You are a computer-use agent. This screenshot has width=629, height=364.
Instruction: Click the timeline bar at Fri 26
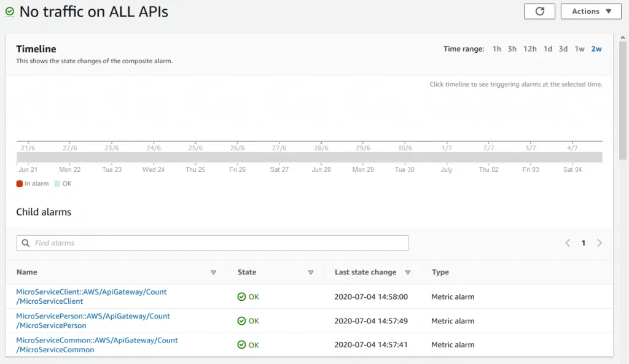click(238, 157)
